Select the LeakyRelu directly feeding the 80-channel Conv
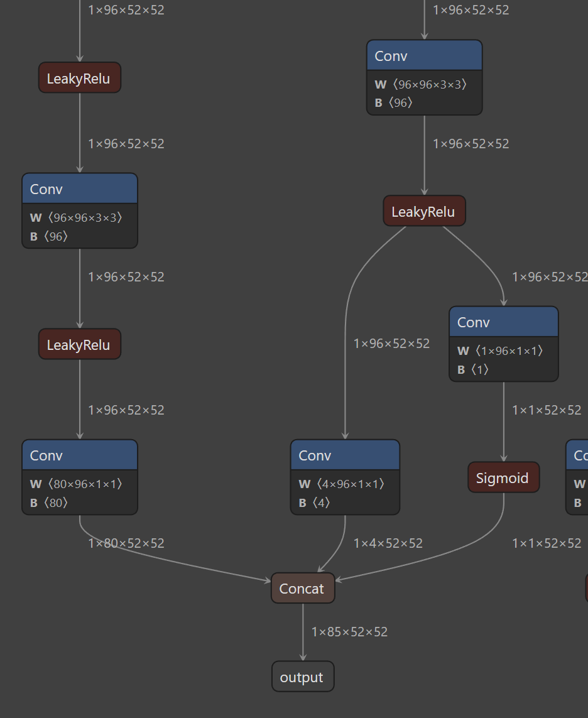The image size is (588, 718). (79, 345)
